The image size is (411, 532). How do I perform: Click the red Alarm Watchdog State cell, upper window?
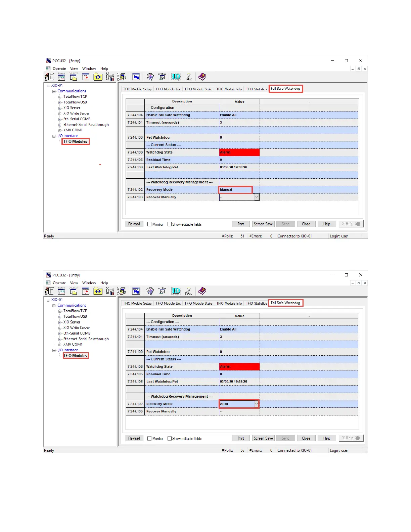(239, 152)
